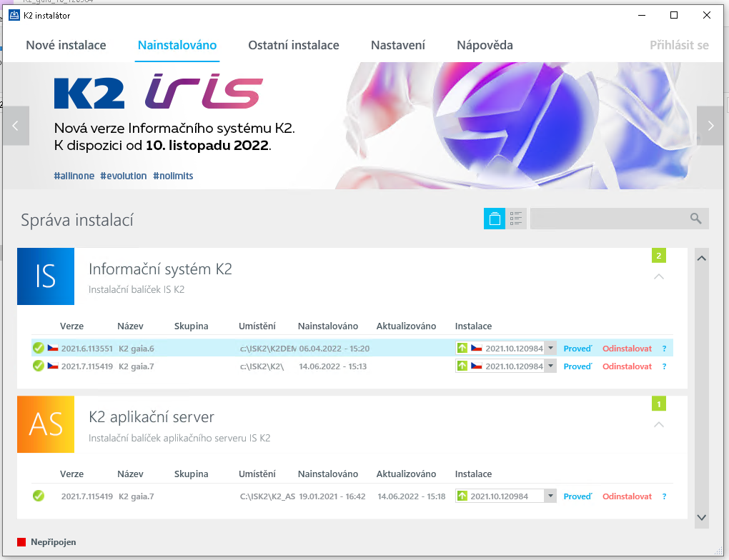
Task: Click help question mark for K2 gaia.6 row
Action: tap(664, 349)
